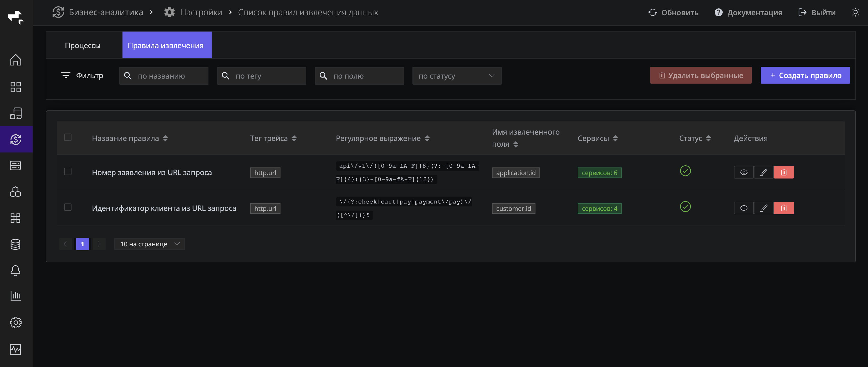This screenshot has width=868, height=367.
Task: Click the 'Создать правило' button
Action: pyautogui.click(x=805, y=75)
